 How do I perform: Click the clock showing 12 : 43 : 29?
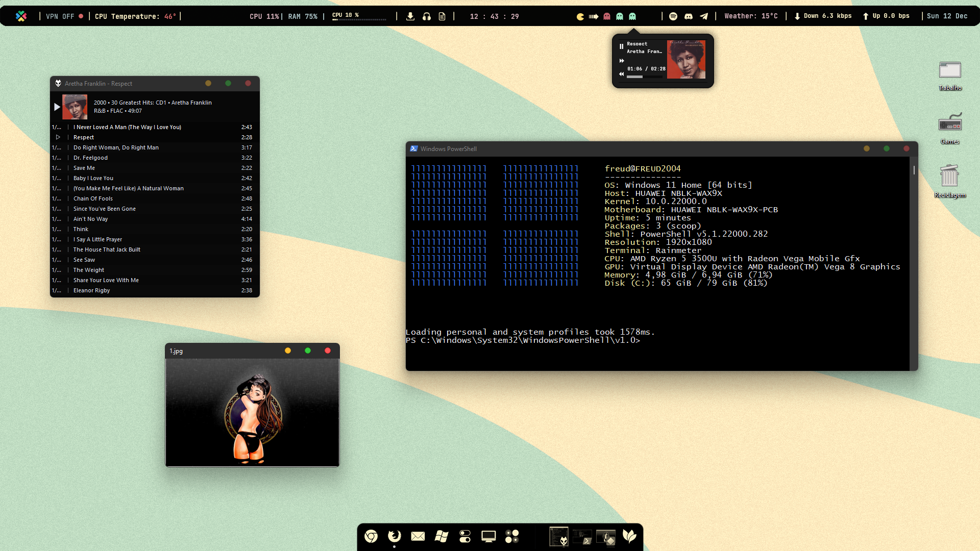(x=495, y=16)
